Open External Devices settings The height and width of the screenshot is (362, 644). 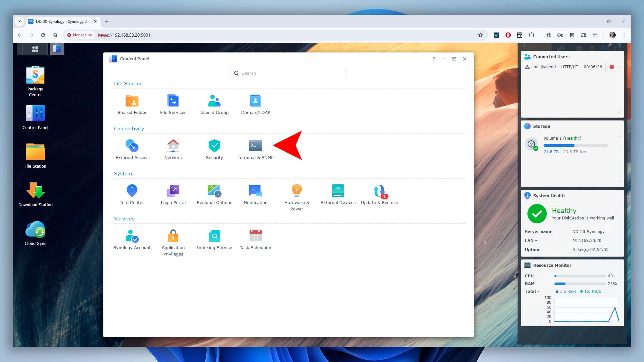pyautogui.click(x=338, y=195)
